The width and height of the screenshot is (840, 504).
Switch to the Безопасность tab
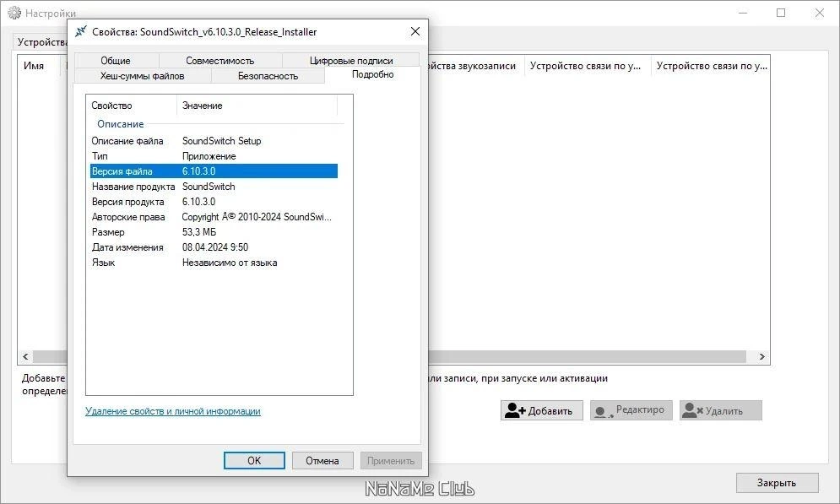[268, 75]
